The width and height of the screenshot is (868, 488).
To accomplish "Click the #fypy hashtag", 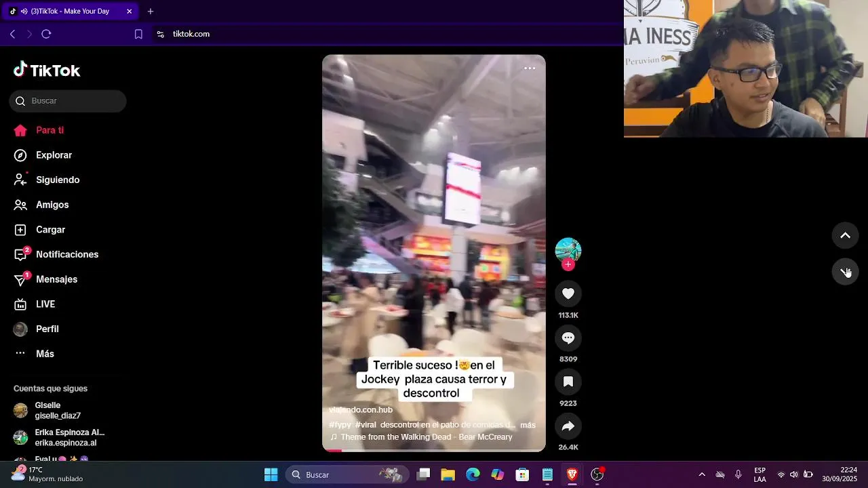I will (340, 425).
